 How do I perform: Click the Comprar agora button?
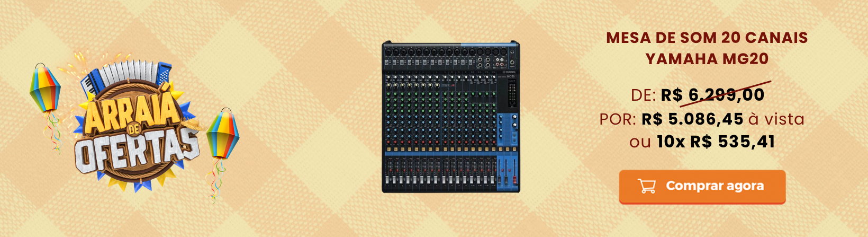pyautogui.click(x=702, y=187)
